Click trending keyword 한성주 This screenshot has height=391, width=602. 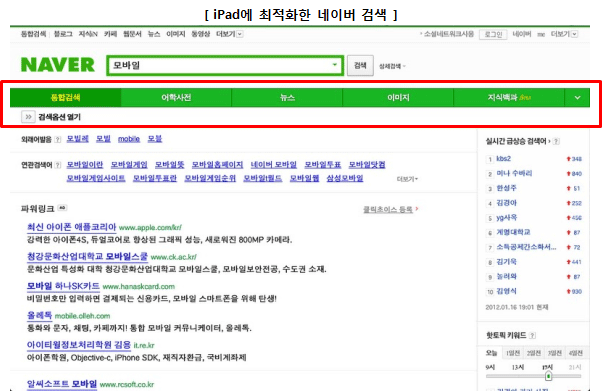click(x=506, y=188)
